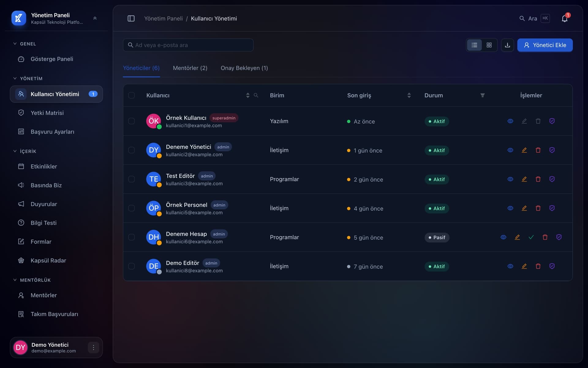Open permissions shield for Örnek Kullanıcı
Screen dimensions: 588x368
tap(552, 121)
